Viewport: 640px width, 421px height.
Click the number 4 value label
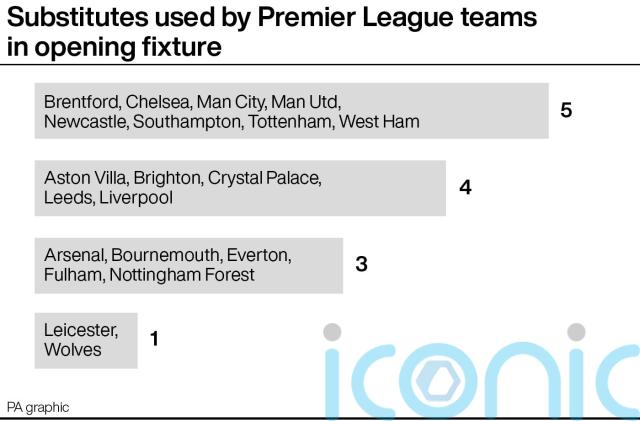pos(465,187)
